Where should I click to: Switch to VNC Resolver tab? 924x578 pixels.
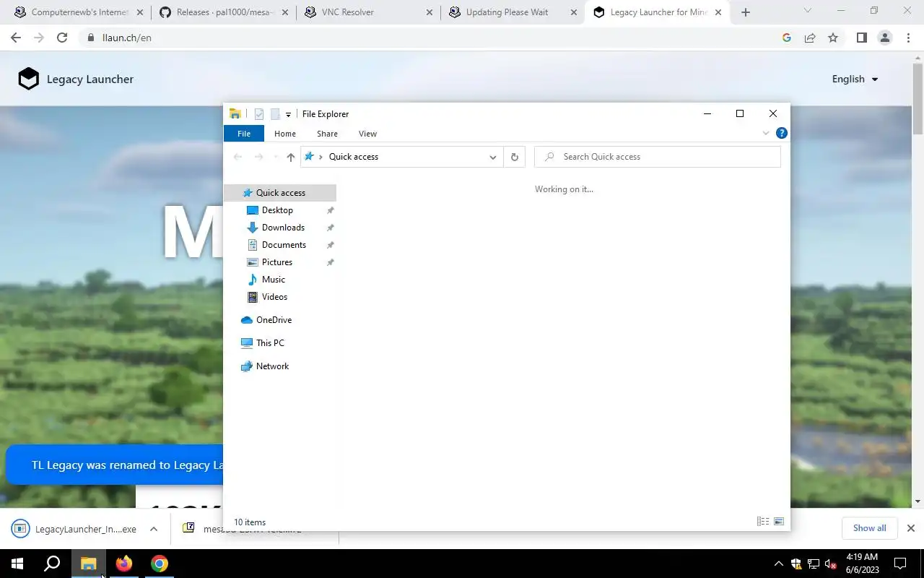tap(369, 12)
